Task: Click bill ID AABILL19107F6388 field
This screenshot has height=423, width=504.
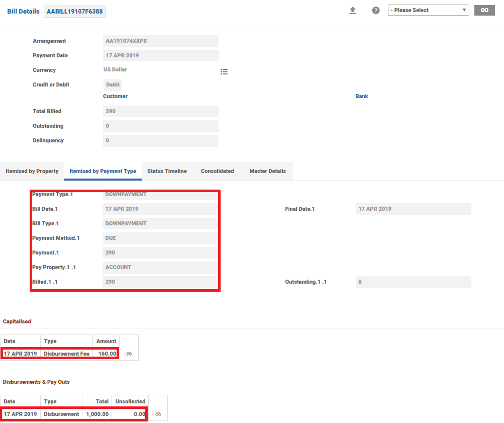Action: click(75, 12)
